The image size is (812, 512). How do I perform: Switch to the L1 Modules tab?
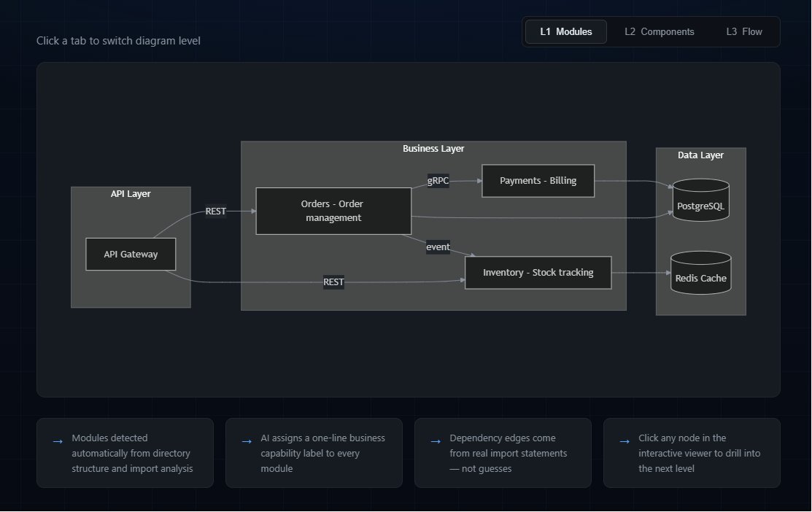click(565, 31)
